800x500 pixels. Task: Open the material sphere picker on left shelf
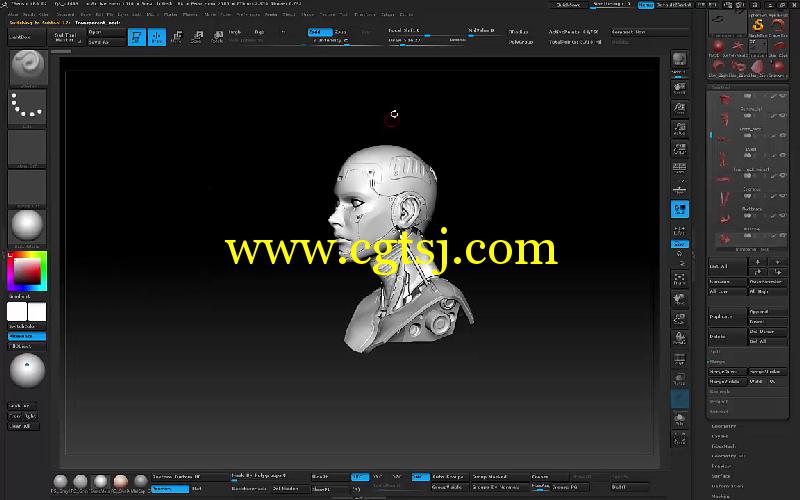28,227
